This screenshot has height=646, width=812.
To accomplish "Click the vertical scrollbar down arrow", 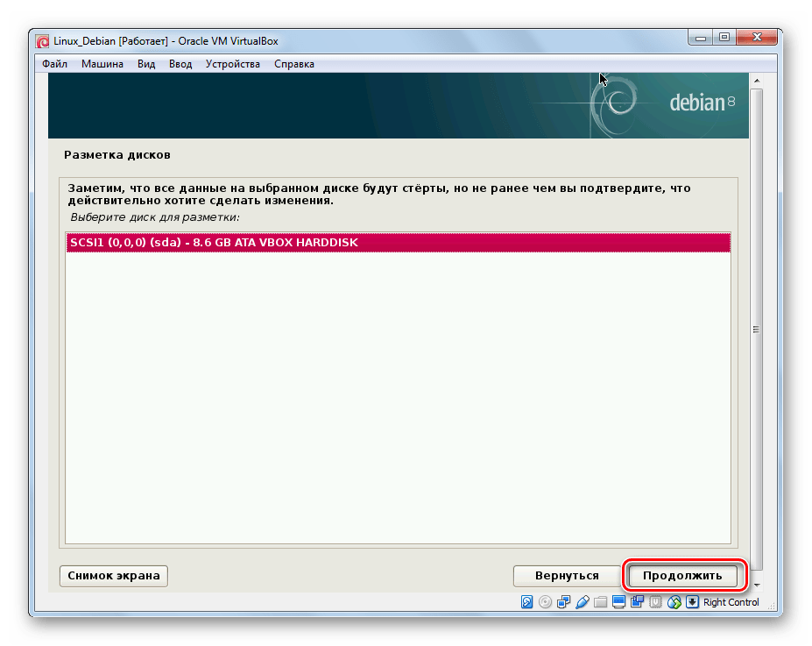I will [x=757, y=584].
